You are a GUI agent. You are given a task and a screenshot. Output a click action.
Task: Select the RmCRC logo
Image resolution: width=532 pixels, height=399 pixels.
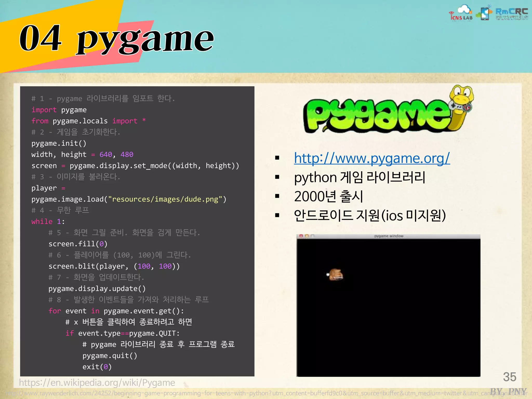click(512, 14)
